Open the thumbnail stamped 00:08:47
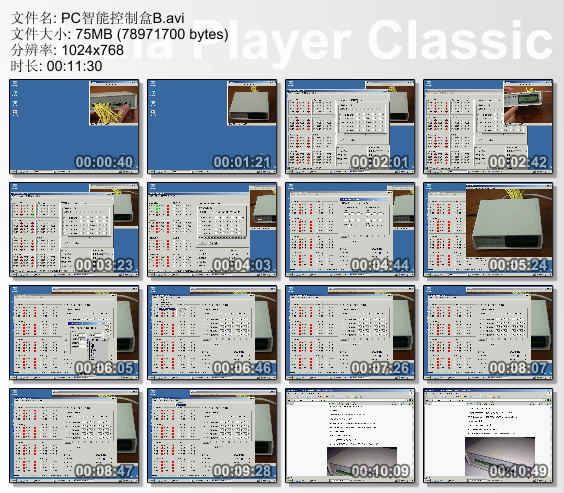The height and width of the screenshot is (493, 564). coord(74,436)
